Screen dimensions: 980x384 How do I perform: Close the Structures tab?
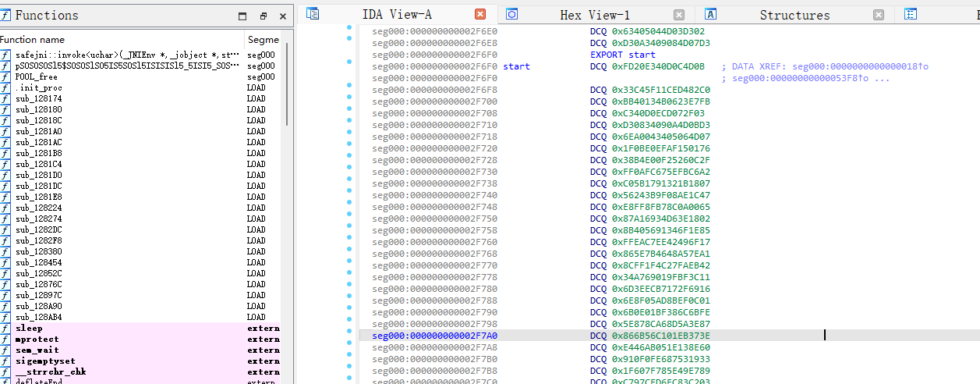pyautogui.click(x=879, y=14)
